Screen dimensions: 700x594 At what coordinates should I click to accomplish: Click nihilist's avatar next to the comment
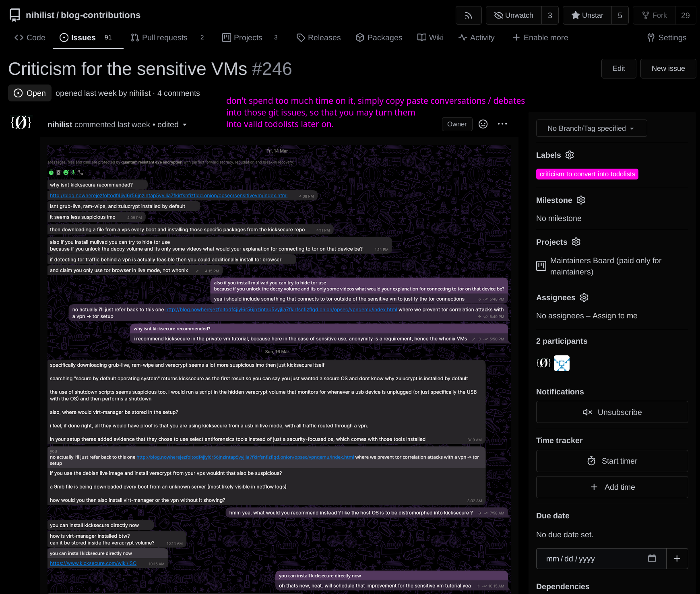point(21,122)
